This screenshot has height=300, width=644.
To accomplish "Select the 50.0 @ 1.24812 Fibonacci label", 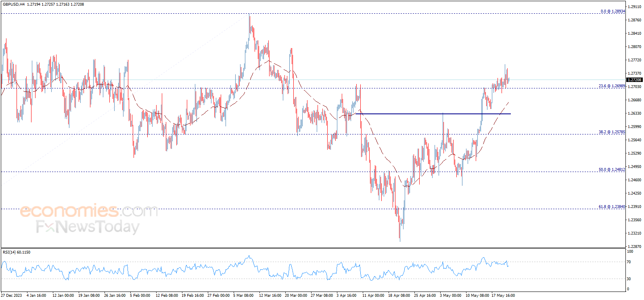I will click(x=612, y=170).
